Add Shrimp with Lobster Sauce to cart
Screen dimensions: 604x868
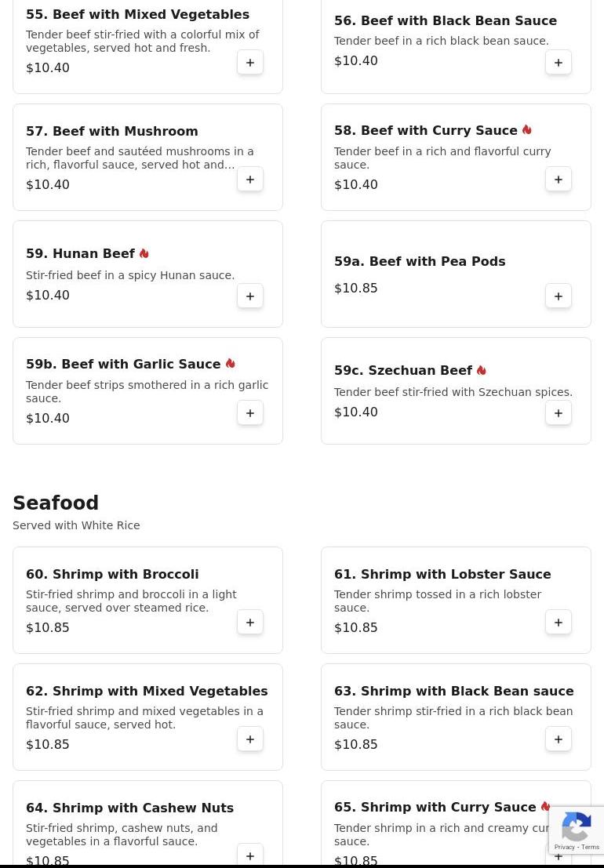pyautogui.click(x=558, y=623)
